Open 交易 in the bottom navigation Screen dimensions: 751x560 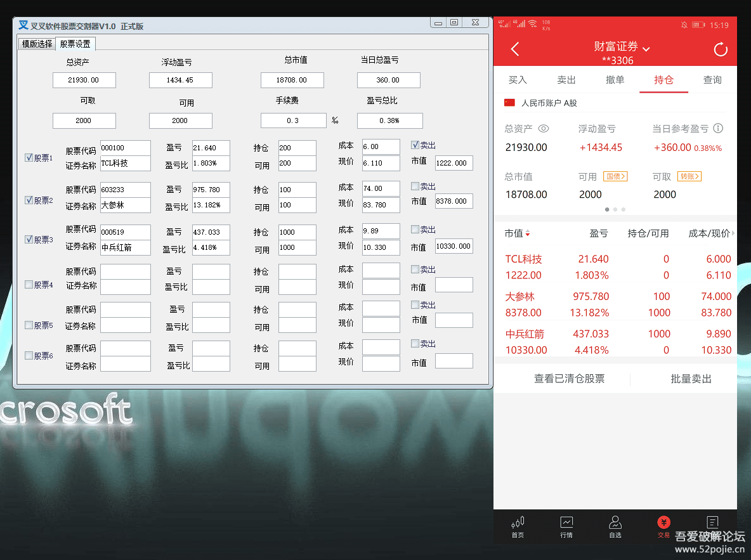[x=663, y=526]
